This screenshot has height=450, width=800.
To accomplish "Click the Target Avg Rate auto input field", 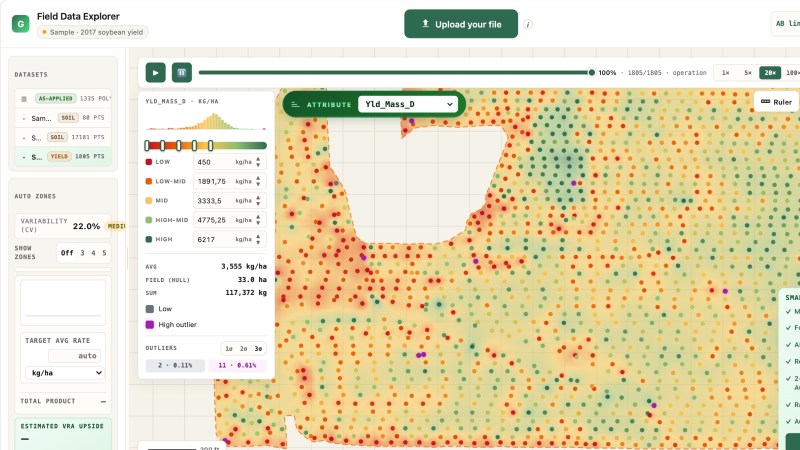I will tap(74, 356).
